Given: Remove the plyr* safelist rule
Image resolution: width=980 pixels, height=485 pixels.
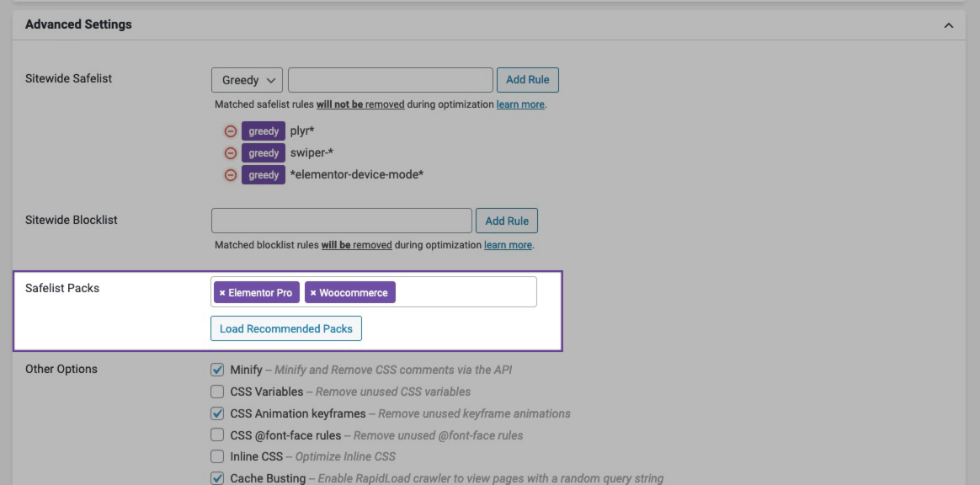Looking at the screenshot, I should [x=230, y=131].
